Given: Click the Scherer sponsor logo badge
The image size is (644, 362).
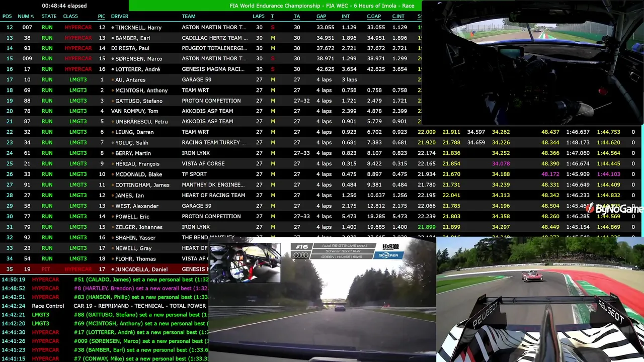Looking at the screenshot, I should pos(388,255).
